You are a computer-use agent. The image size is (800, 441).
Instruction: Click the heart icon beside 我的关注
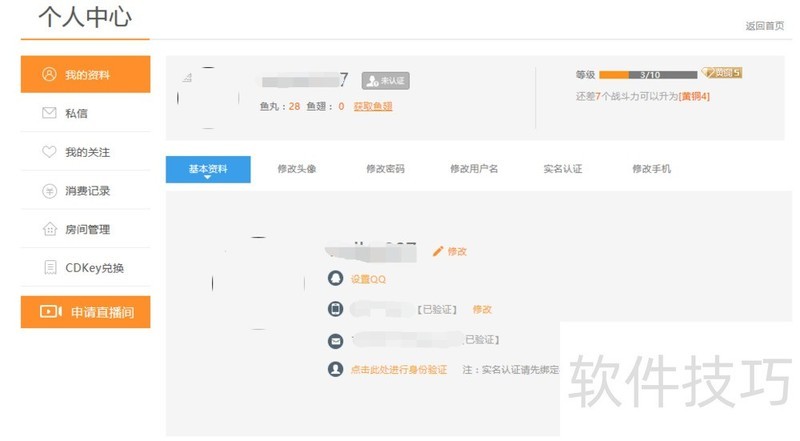click(x=49, y=152)
